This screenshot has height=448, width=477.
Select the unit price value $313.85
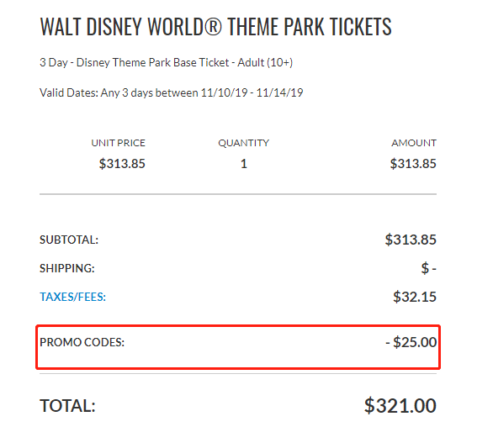[122, 164]
